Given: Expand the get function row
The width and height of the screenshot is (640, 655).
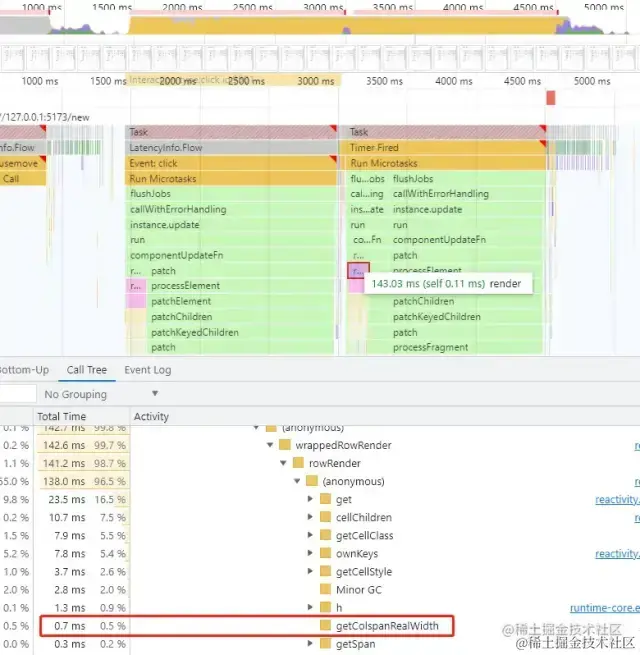Looking at the screenshot, I should pos(310,499).
